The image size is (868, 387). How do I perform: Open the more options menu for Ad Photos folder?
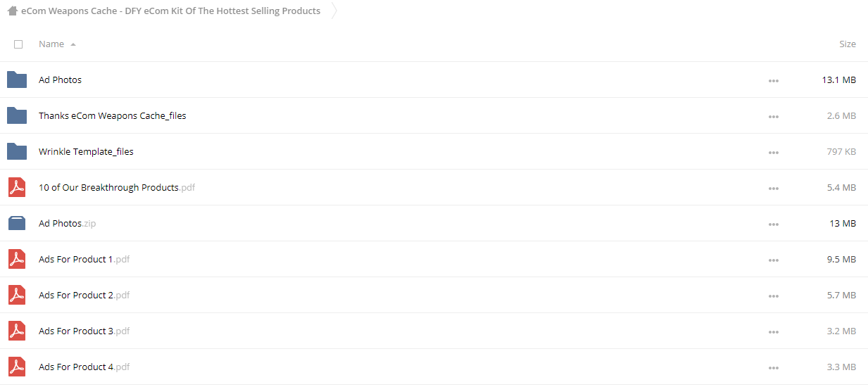(x=774, y=81)
